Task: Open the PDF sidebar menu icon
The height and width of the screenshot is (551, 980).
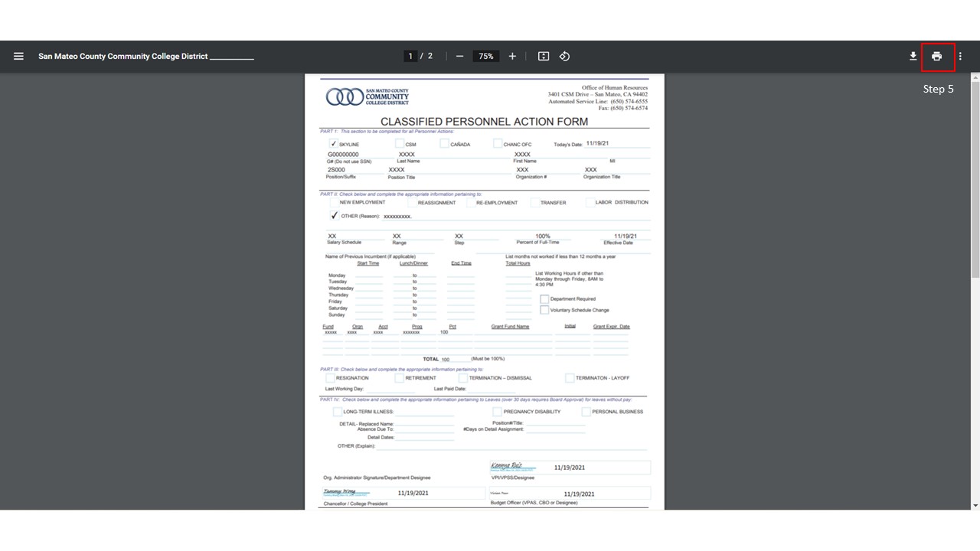Action: pos(19,57)
